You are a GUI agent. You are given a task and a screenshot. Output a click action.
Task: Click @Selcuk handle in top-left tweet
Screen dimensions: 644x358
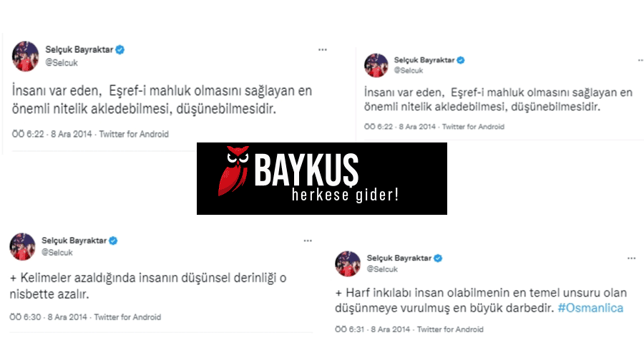click(62, 63)
